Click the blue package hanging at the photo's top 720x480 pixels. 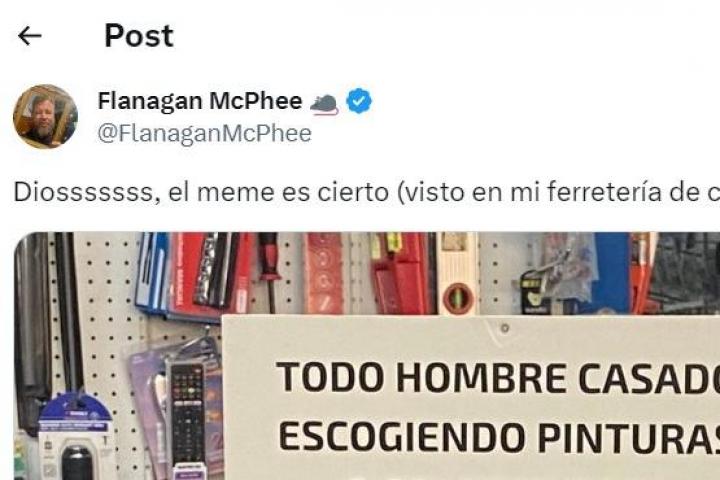(153, 271)
